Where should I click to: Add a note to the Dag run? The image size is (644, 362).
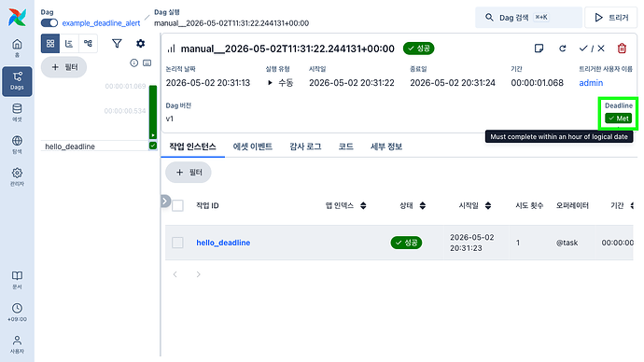pos(539,49)
